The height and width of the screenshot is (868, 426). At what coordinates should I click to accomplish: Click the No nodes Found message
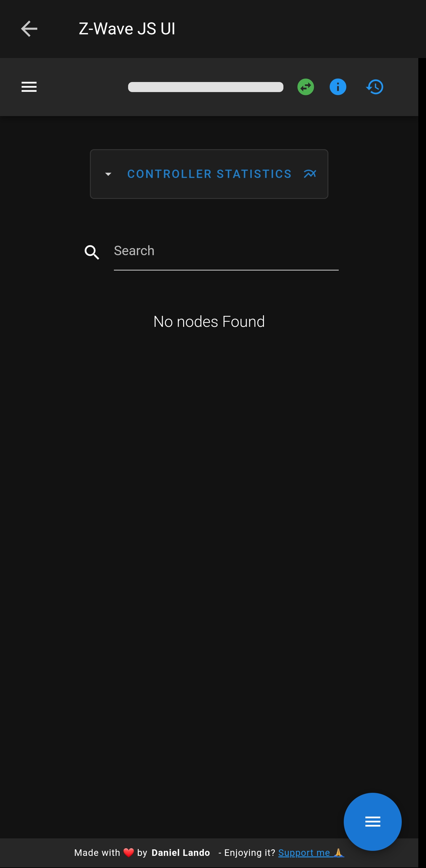click(209, 322)
